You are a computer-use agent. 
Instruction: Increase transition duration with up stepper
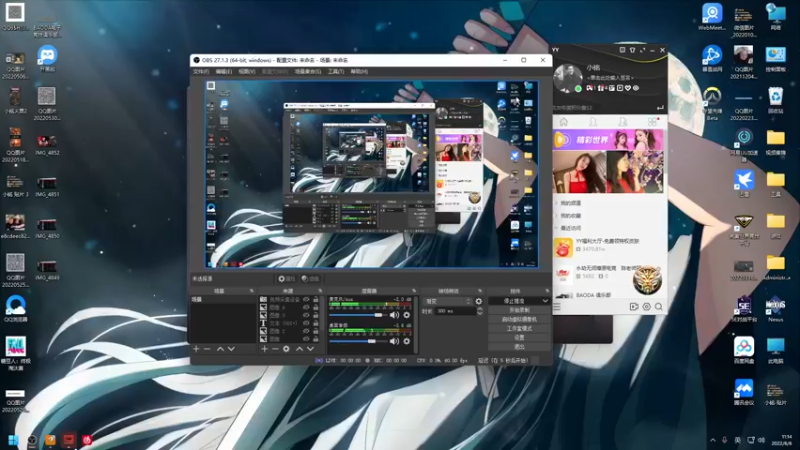point(480,309)
